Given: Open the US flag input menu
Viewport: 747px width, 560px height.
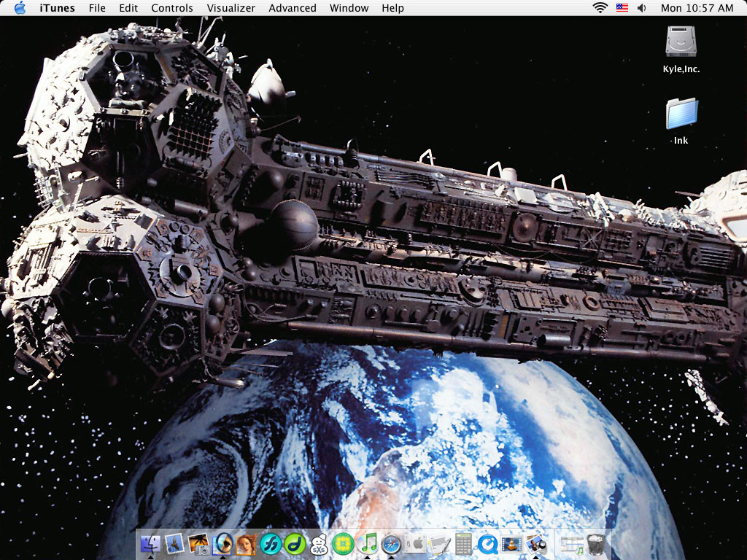Looking at the screenshot, I should (622, 7).
